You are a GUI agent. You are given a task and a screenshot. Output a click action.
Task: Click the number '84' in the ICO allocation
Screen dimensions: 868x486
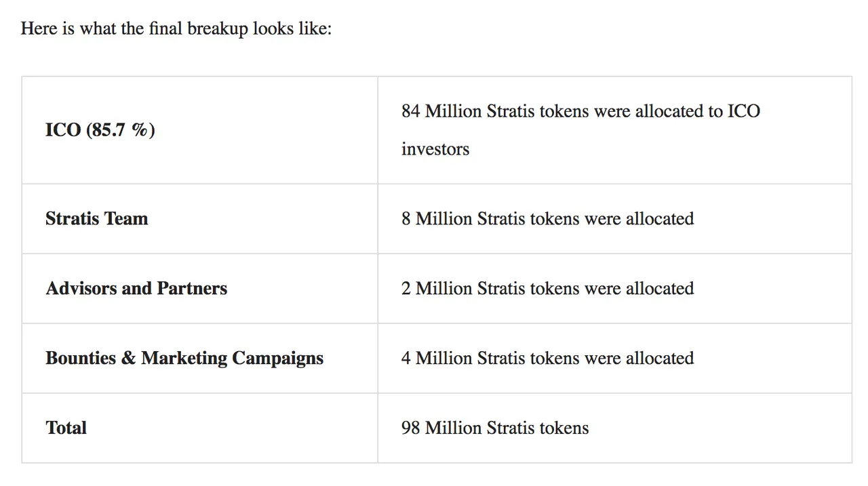pos(411,111)
